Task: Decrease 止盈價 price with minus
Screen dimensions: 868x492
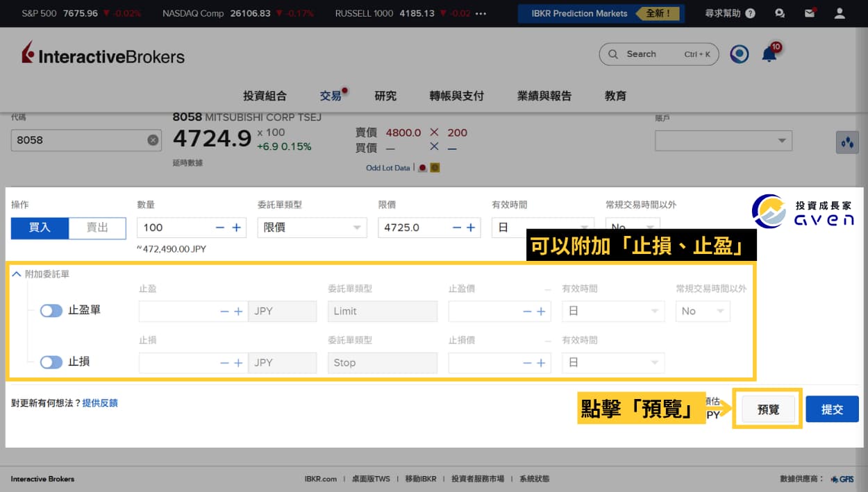Action: 527,312
